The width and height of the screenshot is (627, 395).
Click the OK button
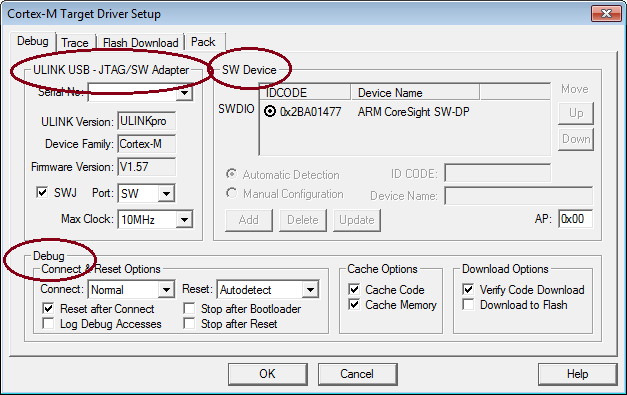click(268, 374)
